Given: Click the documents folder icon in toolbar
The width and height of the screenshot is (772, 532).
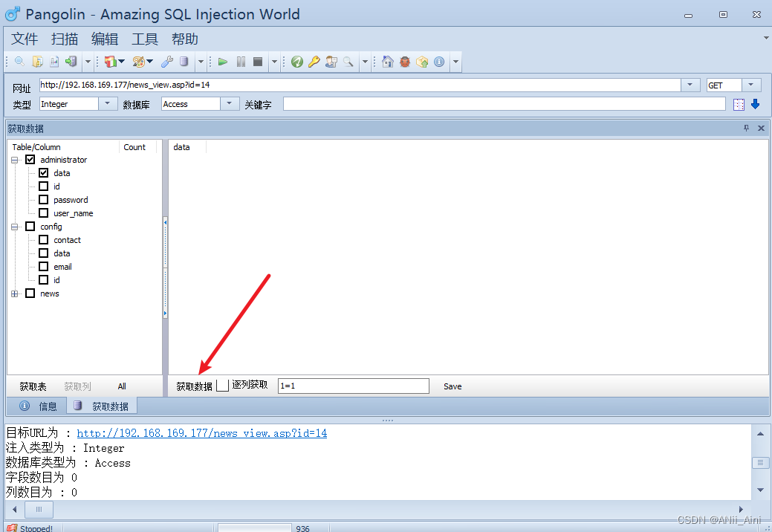Looking at the screenshot, I should tap(37, 62).
